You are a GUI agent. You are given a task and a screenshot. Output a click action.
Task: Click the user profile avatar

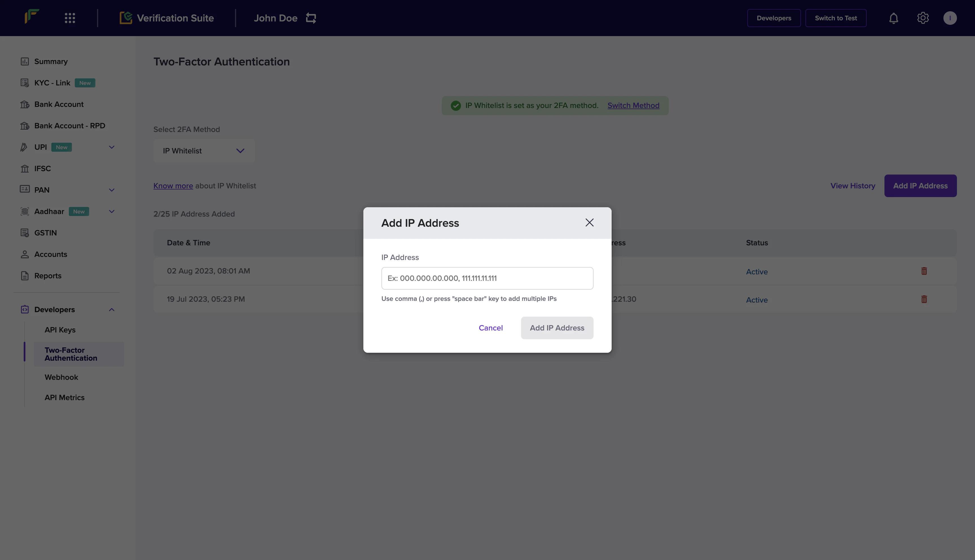coord(950,18)
